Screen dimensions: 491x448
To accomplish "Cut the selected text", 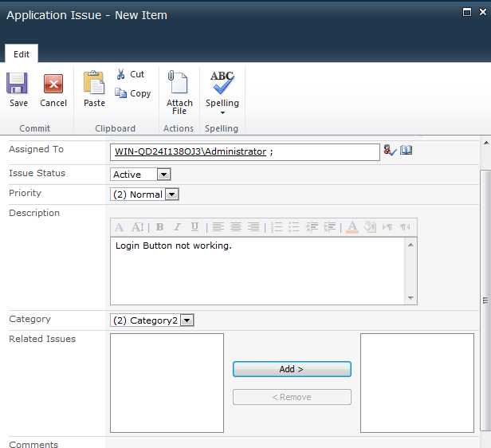I will 130,74.
